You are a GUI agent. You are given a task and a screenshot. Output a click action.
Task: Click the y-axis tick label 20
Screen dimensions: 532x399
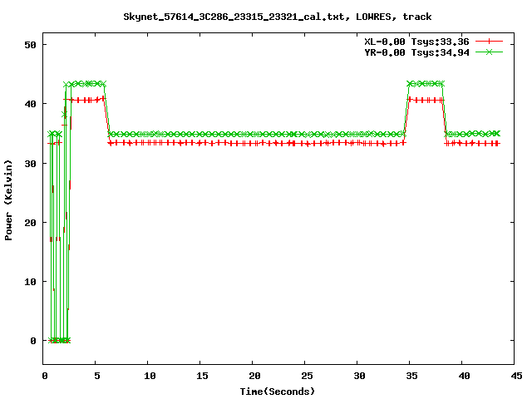30,223
